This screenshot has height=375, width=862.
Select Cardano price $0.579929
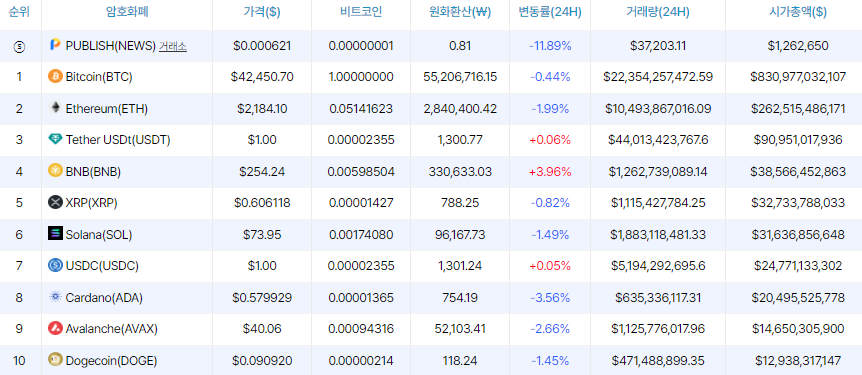(262, 297)
